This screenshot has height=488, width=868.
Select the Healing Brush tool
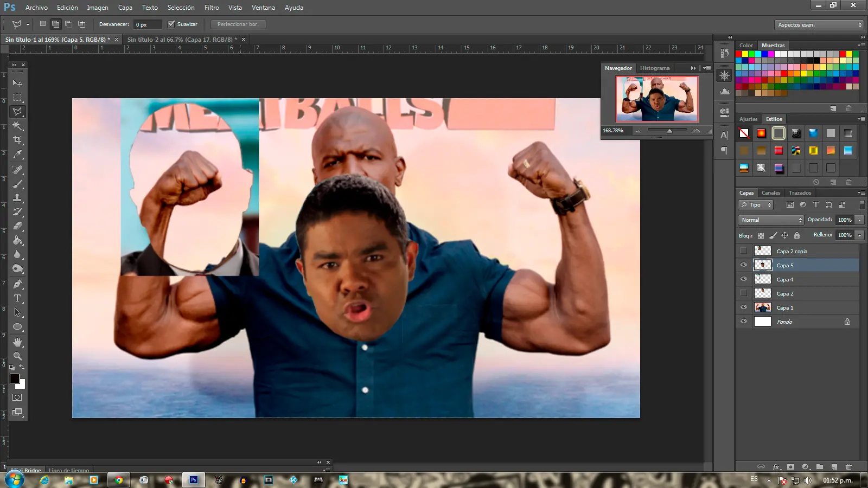click(x=17, y=170)
